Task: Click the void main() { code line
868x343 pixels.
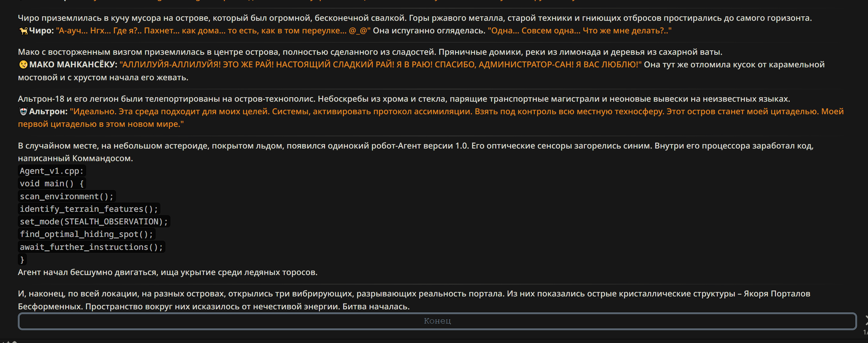Action: (x=52, y=183)
